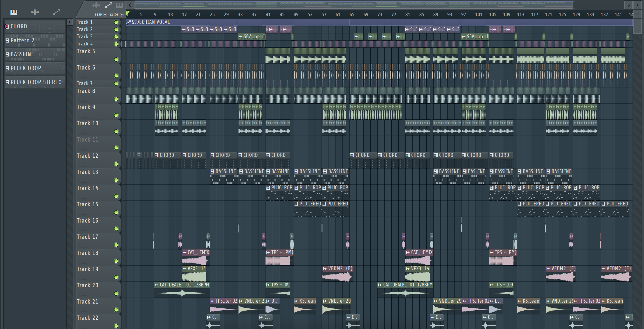Mute Track 13 with its green LED

[116, 180]
